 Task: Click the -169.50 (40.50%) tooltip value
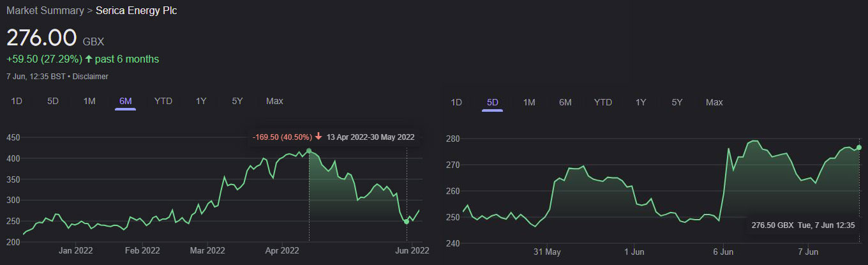coord(283,137)
